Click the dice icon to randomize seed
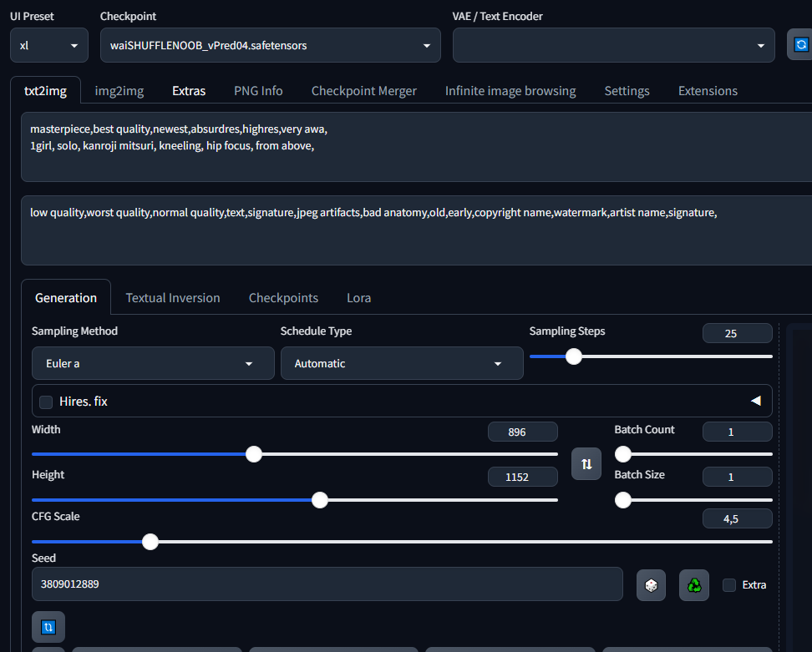Screen dimensions: 812x652 point(651,585)
